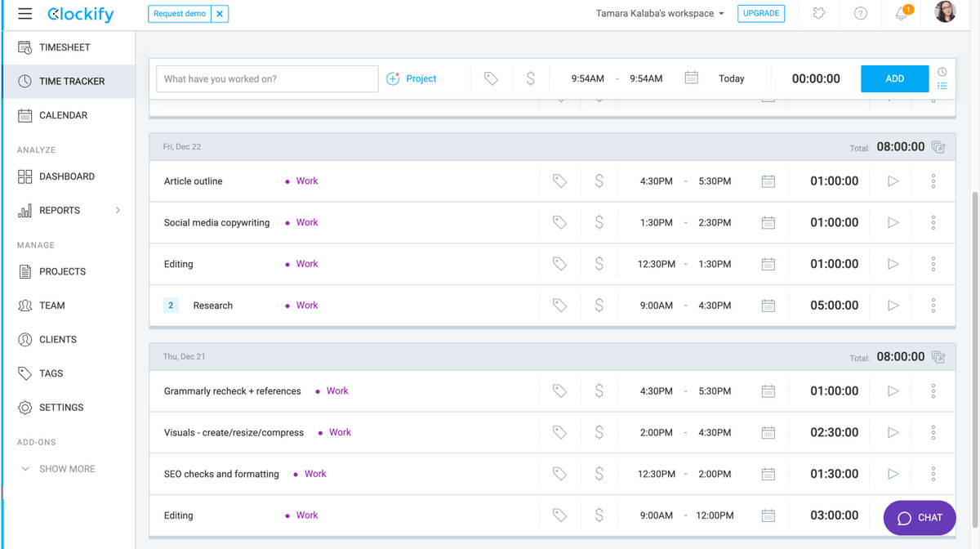Expand the Reports submenu arrow
This screenshot has height=549, width=980.
pos(118,211)
